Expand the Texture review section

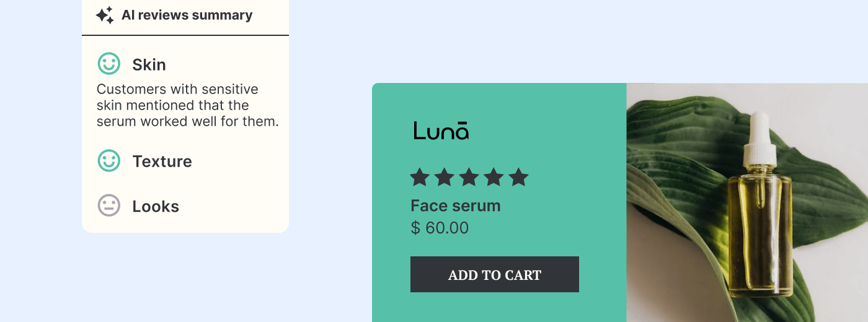point(162,162)
